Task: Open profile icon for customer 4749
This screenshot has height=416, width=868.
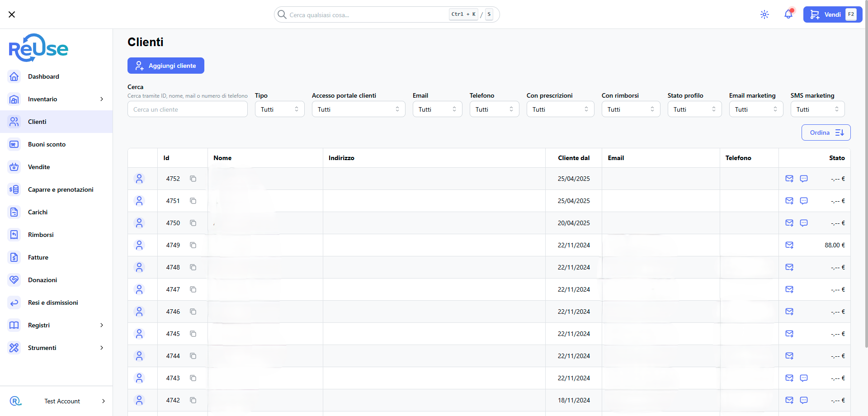Action: point(139,245)
